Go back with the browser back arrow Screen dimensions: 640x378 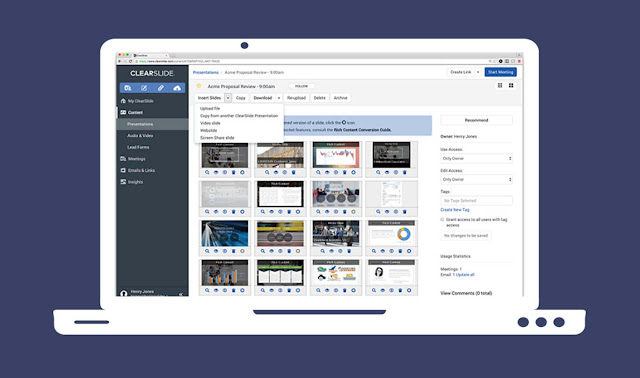click(120, 61)
